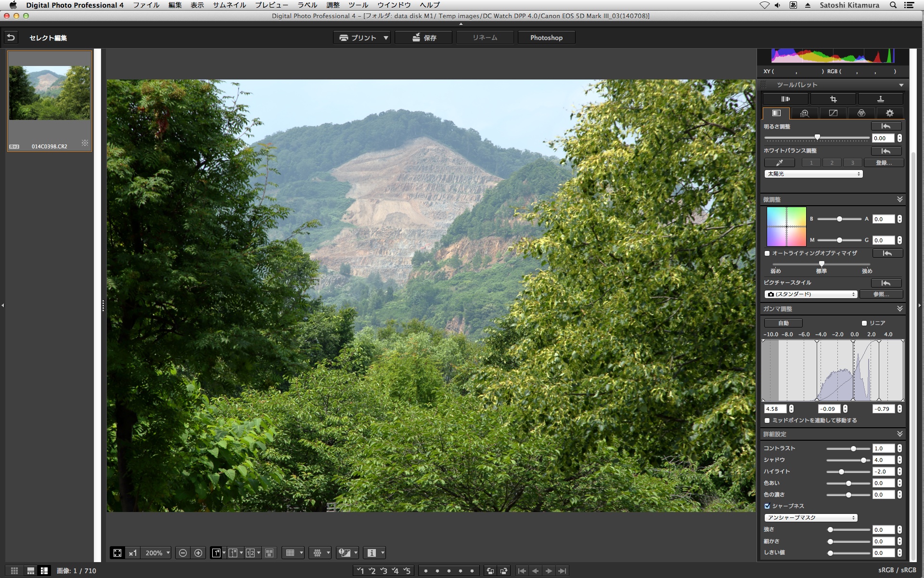Uncheck the シャープネス checkbox
Screen dimensions: 924x578
(767, 506)
